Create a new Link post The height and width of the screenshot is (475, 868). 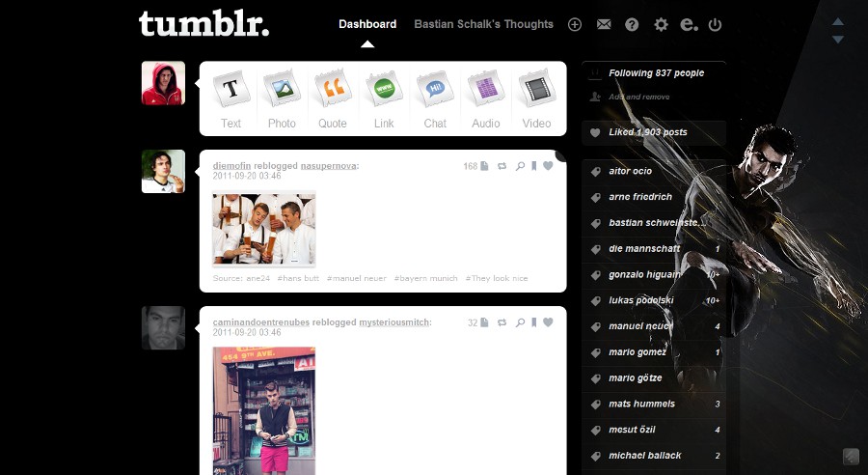(384, 99)
